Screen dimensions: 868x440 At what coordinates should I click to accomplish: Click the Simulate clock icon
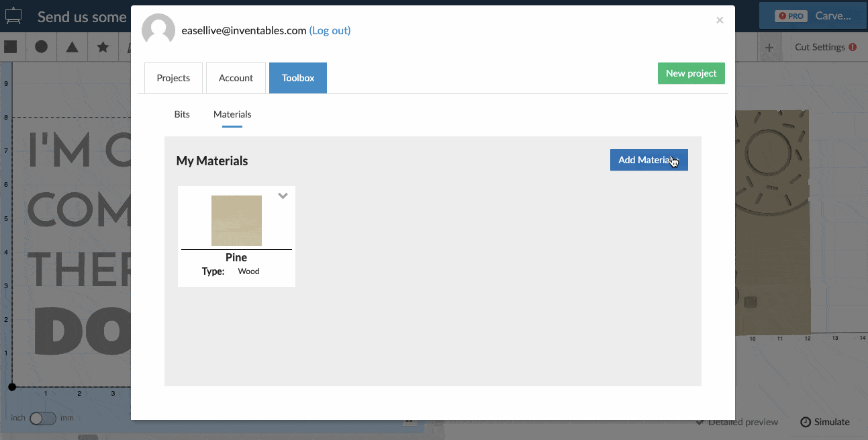click(x=806, y=422)
